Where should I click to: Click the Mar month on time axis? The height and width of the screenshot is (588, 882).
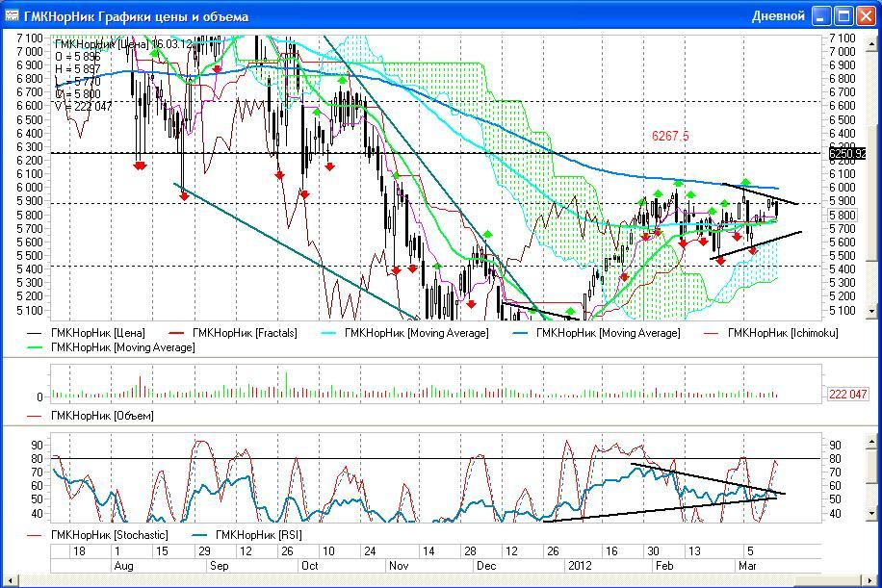point(747,566)
